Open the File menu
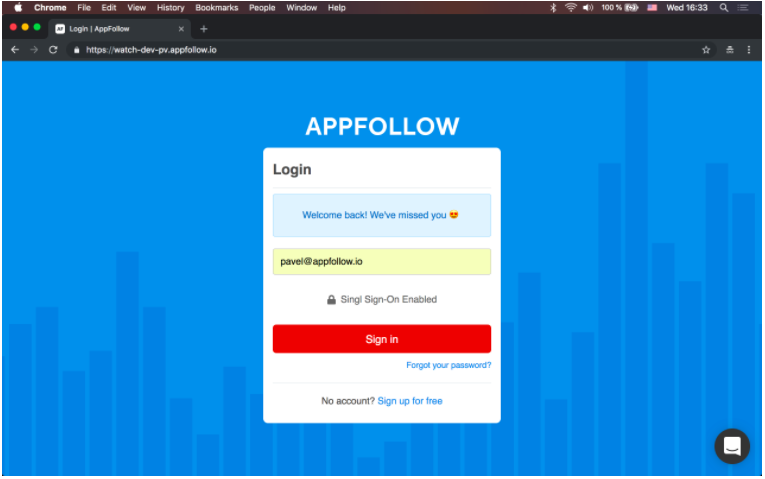This screenshot has width=765, height=479. coord(84,8)
